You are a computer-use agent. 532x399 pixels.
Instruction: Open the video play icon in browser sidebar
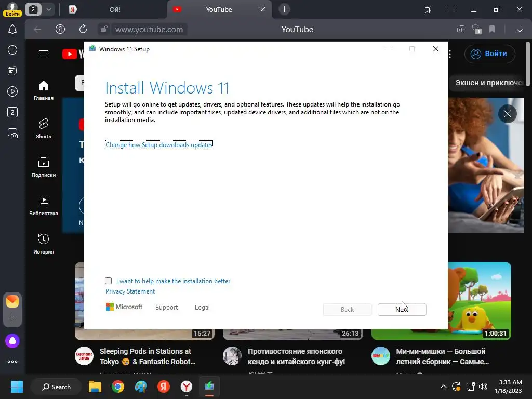[12, 91]
